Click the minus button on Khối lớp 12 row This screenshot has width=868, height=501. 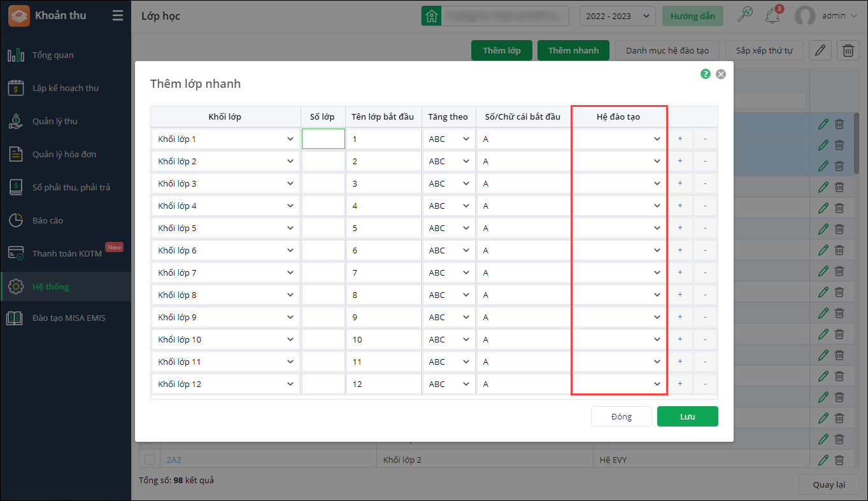click(705, 384)
